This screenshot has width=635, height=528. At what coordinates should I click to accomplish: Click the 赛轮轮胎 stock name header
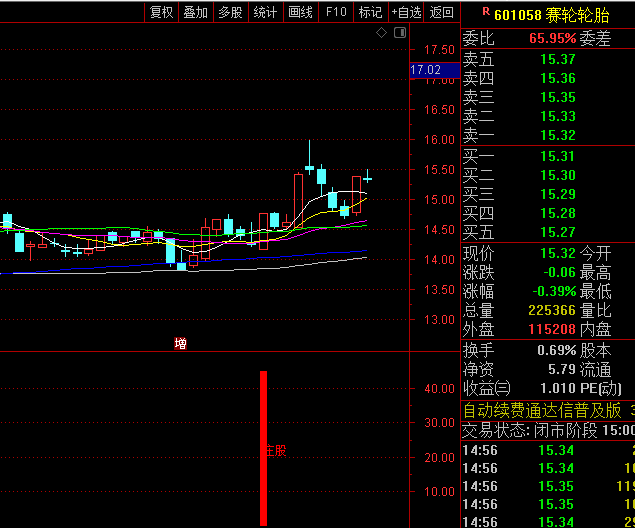(577, 15)
